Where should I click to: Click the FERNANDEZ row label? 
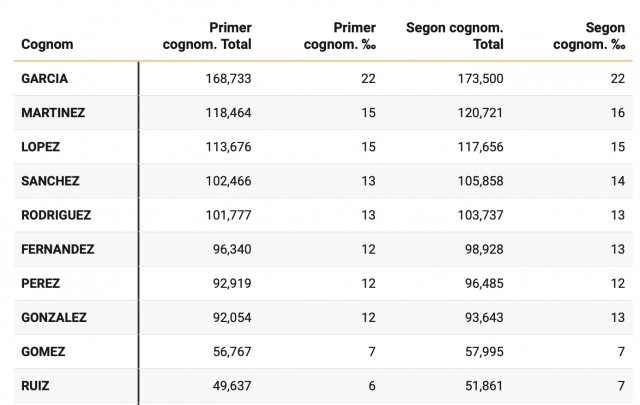58,249
